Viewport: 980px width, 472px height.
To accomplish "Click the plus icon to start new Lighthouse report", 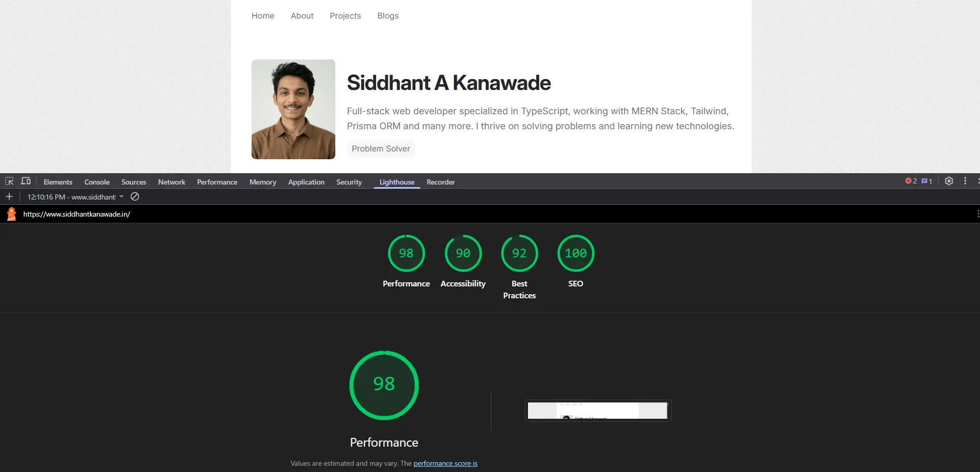I will pyautogui.click(x=9, y=196).
